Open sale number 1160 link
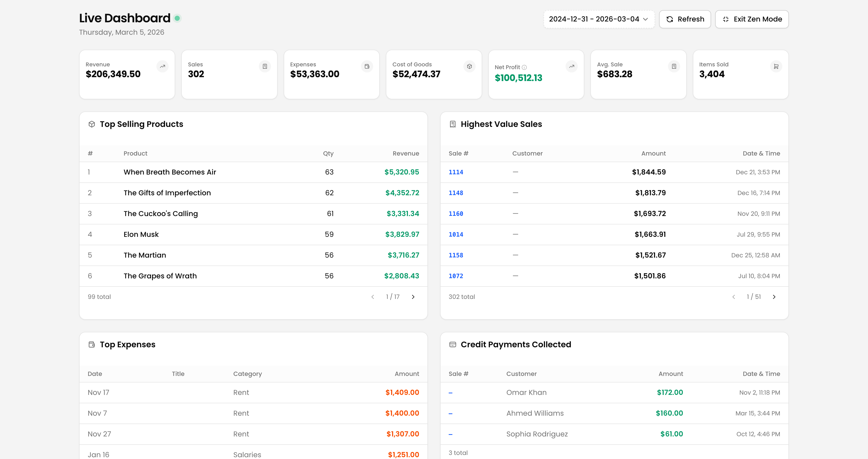868x459 pixels. 456,214
